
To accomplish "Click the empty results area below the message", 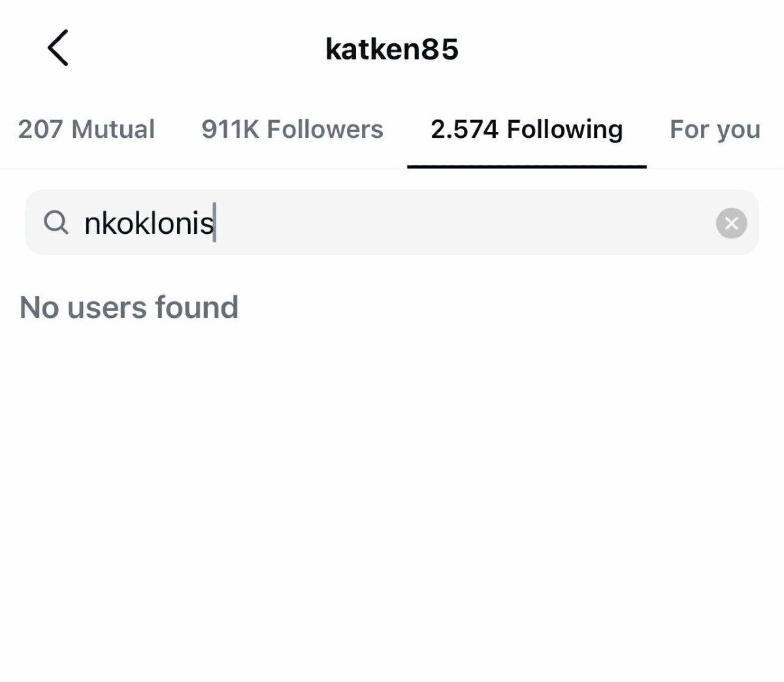I will click(392, 490).
